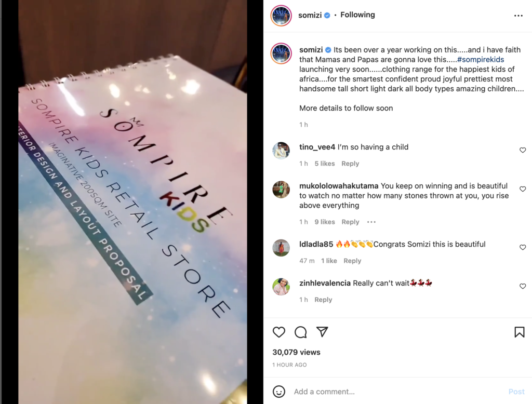The width and height of the screenshot is (532, 404).
Task: Open the #sompirekids hashtag link
Action: pos(481,59)
